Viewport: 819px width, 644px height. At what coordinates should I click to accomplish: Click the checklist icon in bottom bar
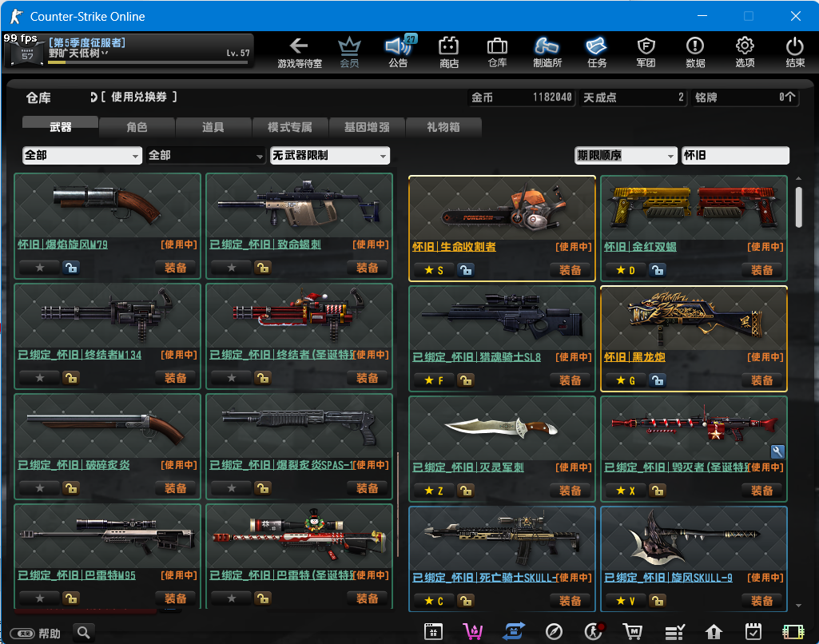(674, 633)
